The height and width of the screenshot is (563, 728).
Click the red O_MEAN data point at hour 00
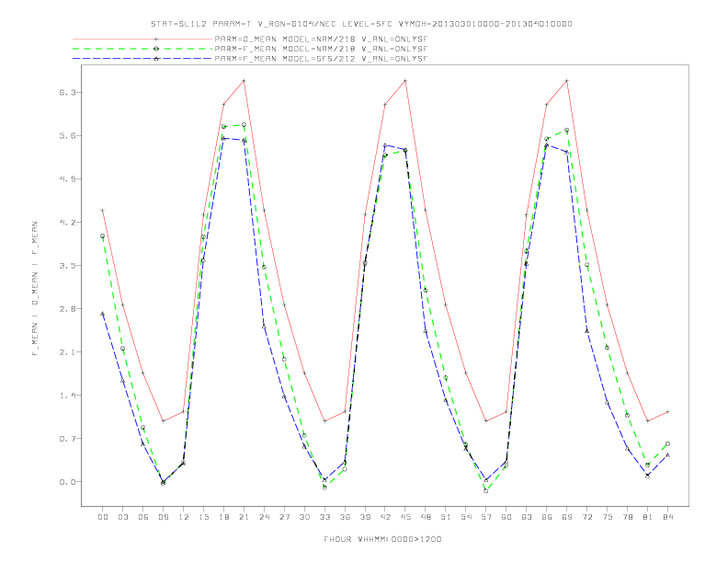[103, 211]
